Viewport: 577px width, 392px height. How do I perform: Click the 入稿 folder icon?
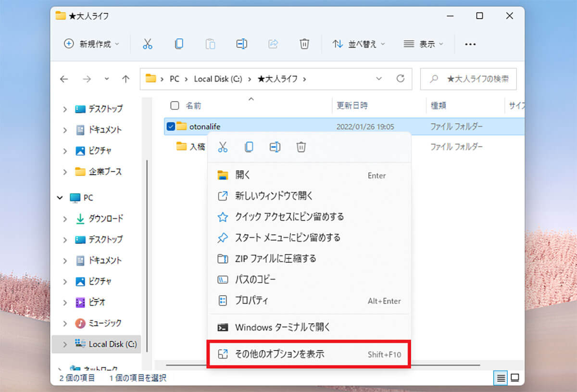point(181,146)
